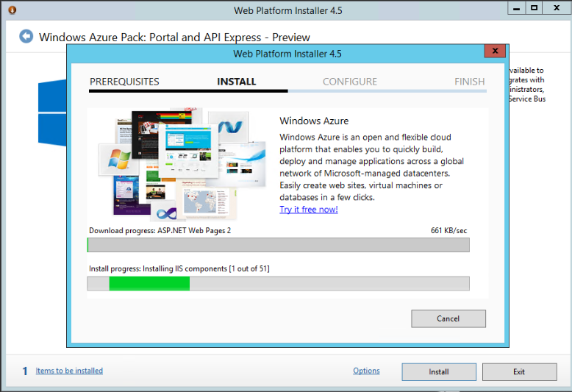Select the PREREQUISITES step
Image resolution: width=572 pixels, height=392 pixels.
point(124,82)
